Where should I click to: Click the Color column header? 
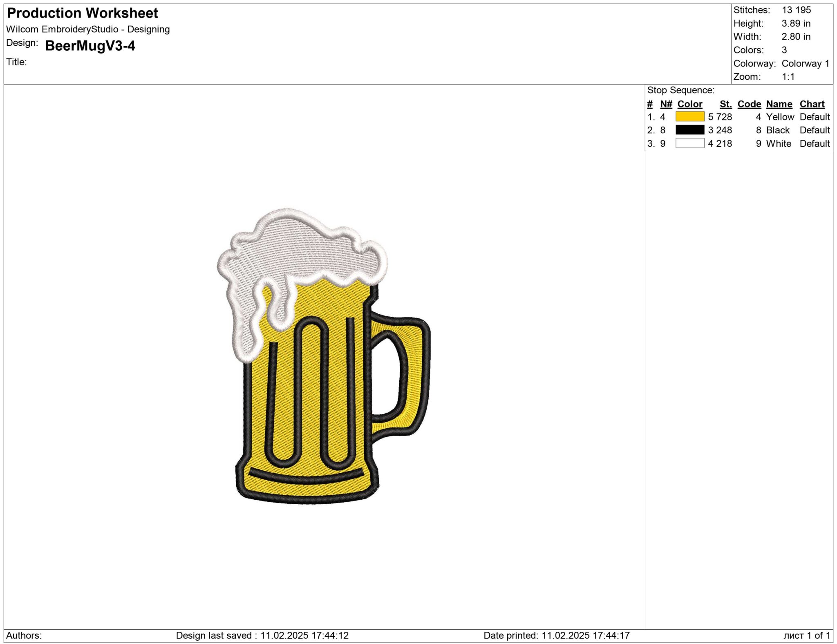tap(689, 104)
